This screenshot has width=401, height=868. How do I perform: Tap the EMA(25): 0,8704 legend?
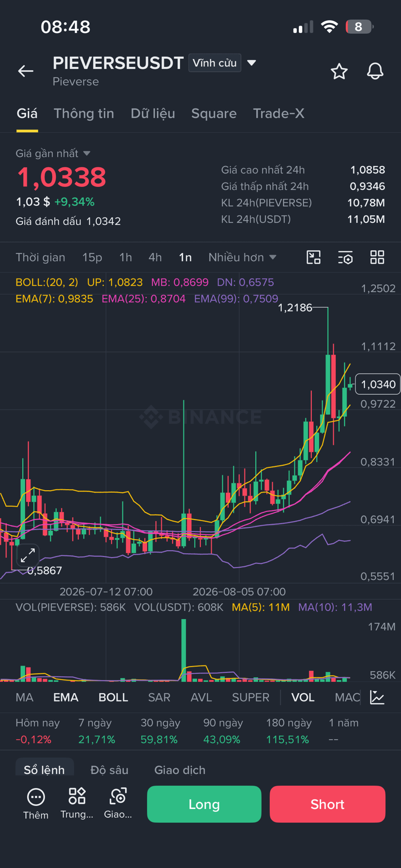(x=143, y=299)
